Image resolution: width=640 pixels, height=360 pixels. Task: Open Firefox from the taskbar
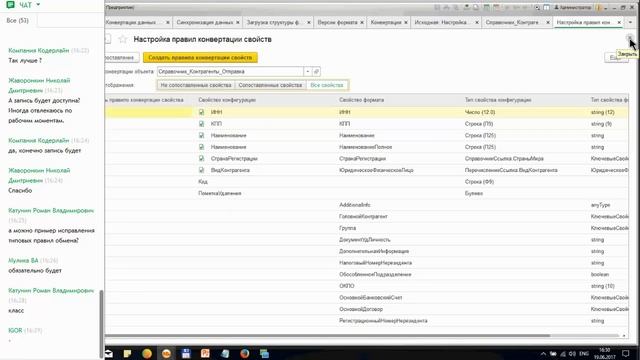(x=244, y=353)
